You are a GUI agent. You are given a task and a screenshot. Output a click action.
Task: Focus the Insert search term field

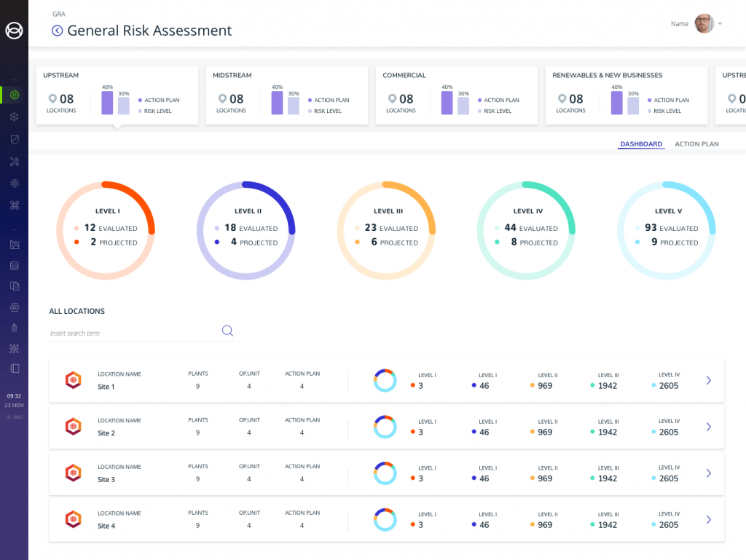tap(131, 334)
